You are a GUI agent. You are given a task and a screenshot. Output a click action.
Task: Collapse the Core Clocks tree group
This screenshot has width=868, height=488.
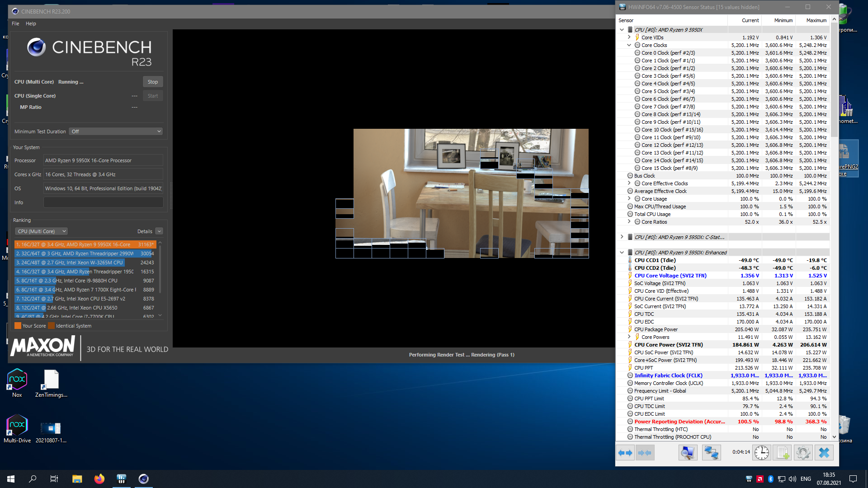pos(629,45)
